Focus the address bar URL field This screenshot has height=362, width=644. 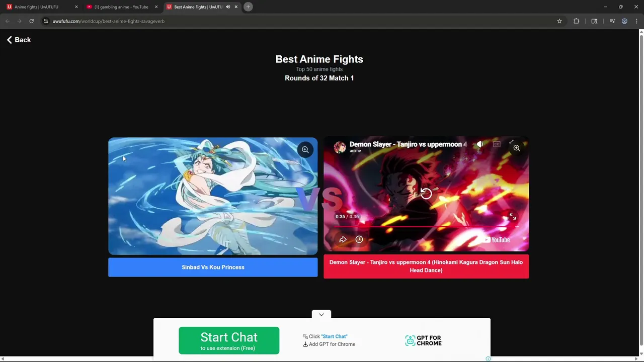pyautogui.click(x=302, y=21)
